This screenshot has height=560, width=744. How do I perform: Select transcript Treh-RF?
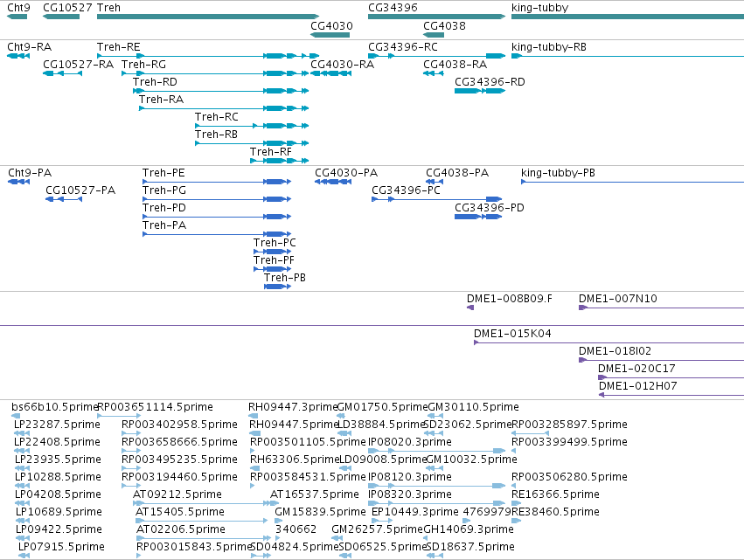(x=280, y=161)
